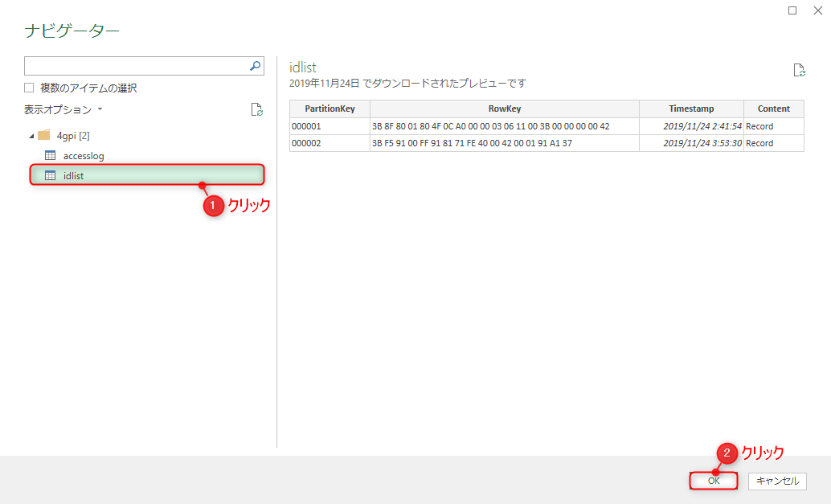Click timestamp 2019/11/24 2:41:54
The image size is (831, 504).
click(x=691, y=126)
